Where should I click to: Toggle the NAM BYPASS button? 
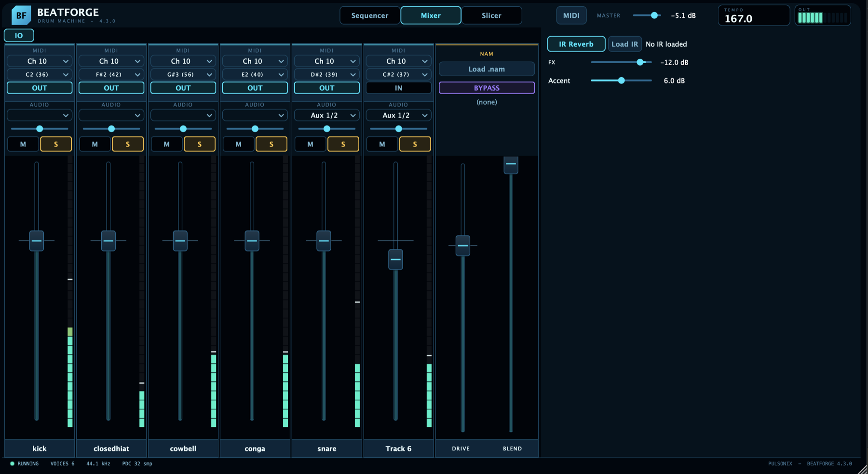pos(487,88)
